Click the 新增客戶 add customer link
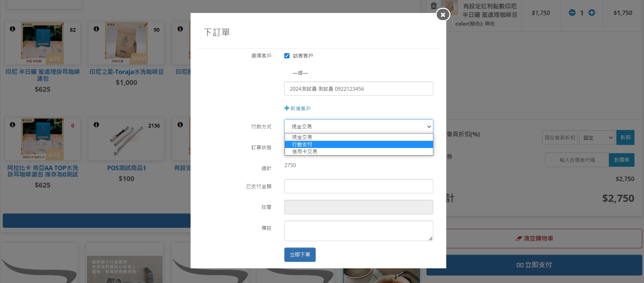The image size is (644, 283). [300, 108]
